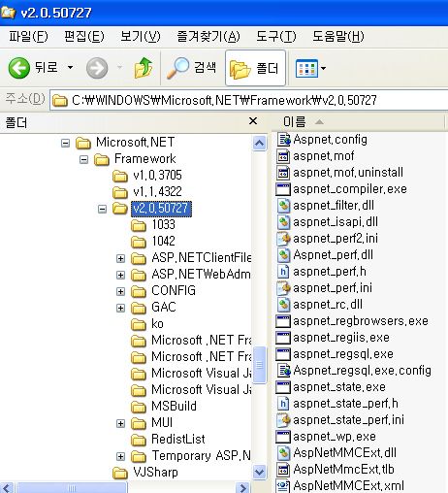Click the aspnet_rc.dll icon
Image resolution: width=448 pixels, height=493 pixels.
[x=283, y=305]
